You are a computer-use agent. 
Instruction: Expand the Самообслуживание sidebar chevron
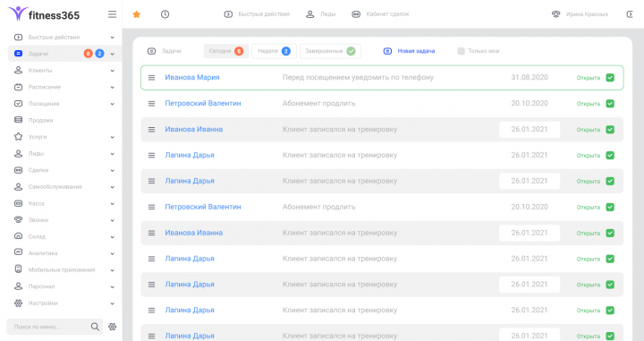point(112,187)
